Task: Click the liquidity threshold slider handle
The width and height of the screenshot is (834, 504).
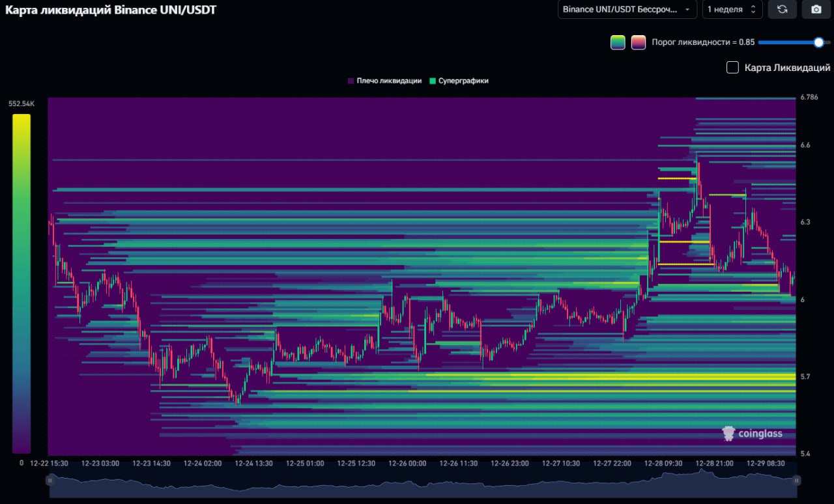Action: (819, 42)
